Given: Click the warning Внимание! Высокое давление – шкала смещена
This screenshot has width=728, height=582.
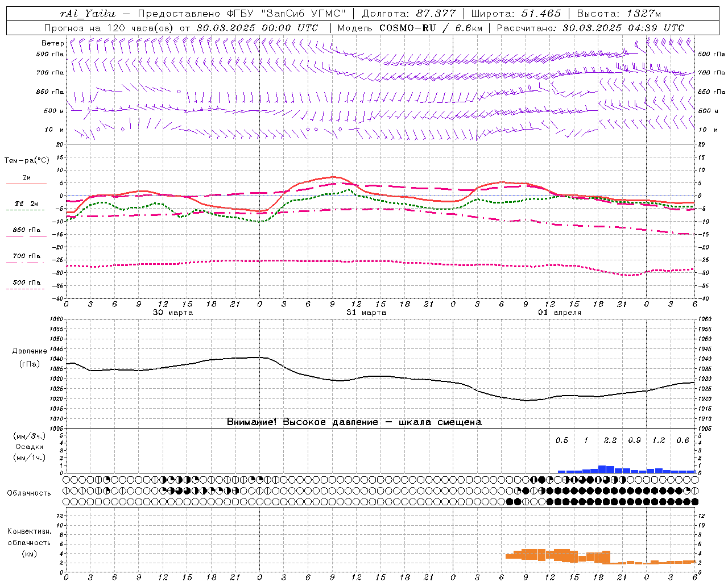Looking at the screenshot, I should (x=354, y=422).
